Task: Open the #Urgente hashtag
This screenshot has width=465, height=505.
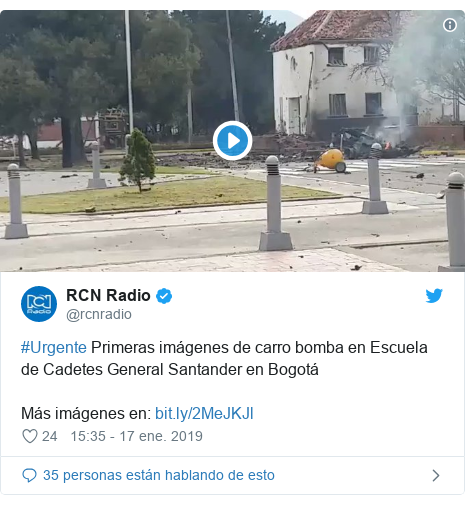Action: point(54,348)
